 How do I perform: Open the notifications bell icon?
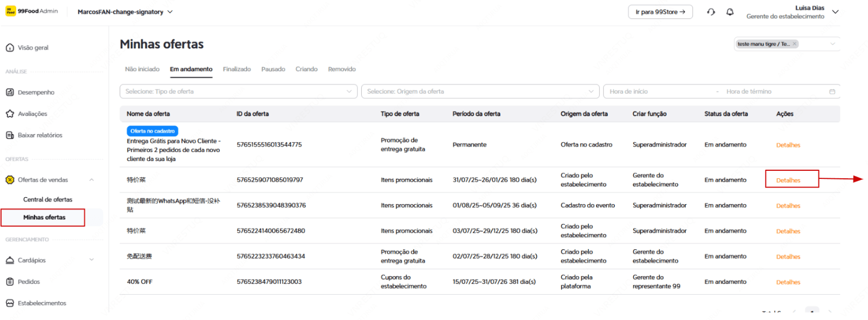coord(730,12)
